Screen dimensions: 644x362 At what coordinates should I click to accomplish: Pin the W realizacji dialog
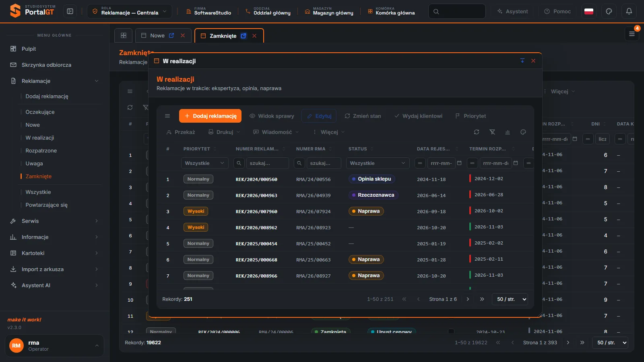pos(522,61)
